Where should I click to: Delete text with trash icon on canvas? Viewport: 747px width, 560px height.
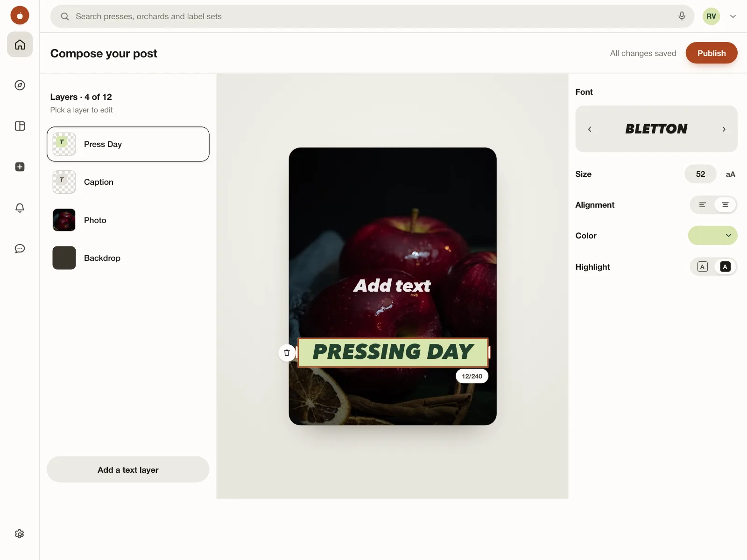pyautogui.click(x=287, y=353)
